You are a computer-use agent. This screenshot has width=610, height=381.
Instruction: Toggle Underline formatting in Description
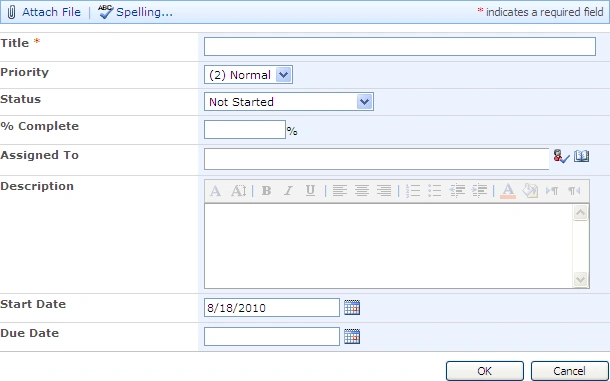(310, 191)
